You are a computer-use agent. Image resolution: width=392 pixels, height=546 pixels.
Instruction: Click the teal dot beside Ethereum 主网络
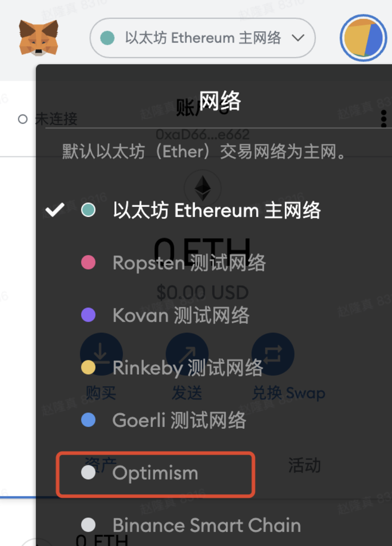pyautogui.click(x=88, y=211)
